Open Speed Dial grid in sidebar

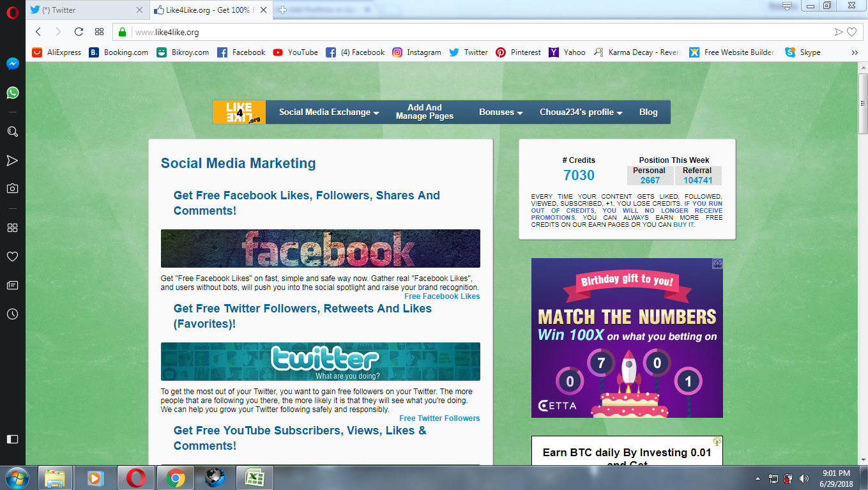[12, 228]
